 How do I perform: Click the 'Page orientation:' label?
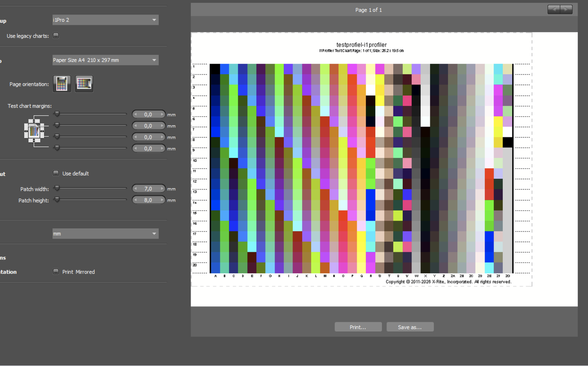[29, 84]
